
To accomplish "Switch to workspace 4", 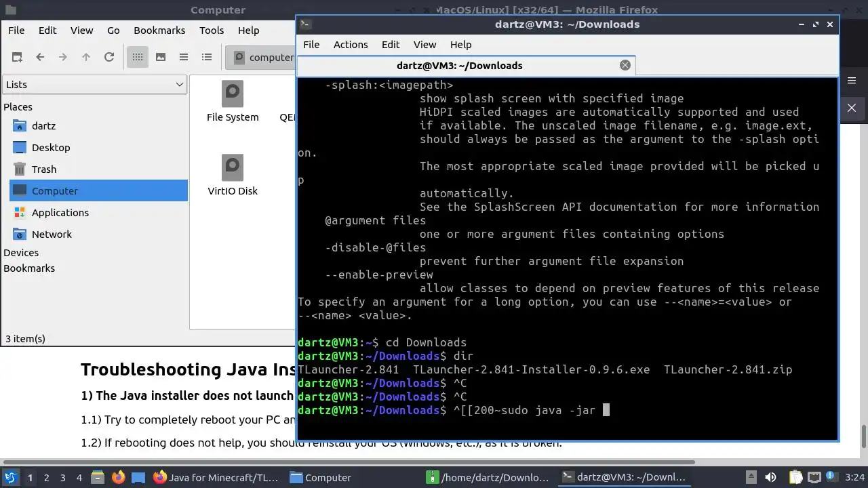I will pyautogui.click(x=79, y=478).
